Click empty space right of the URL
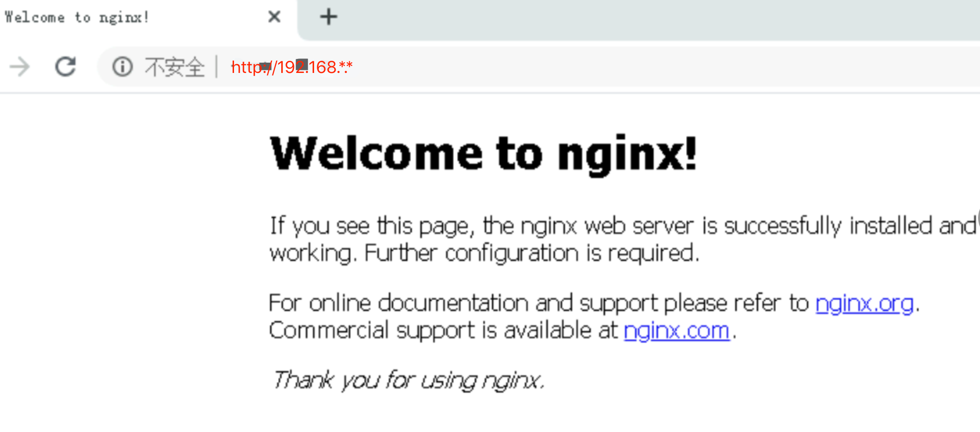Image resolution: width=980 pixels, height=432 pixels. click(655, 67)
